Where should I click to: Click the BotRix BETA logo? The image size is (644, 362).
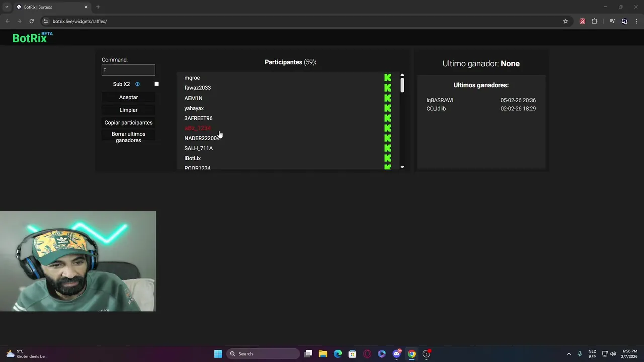pos(32,38)
